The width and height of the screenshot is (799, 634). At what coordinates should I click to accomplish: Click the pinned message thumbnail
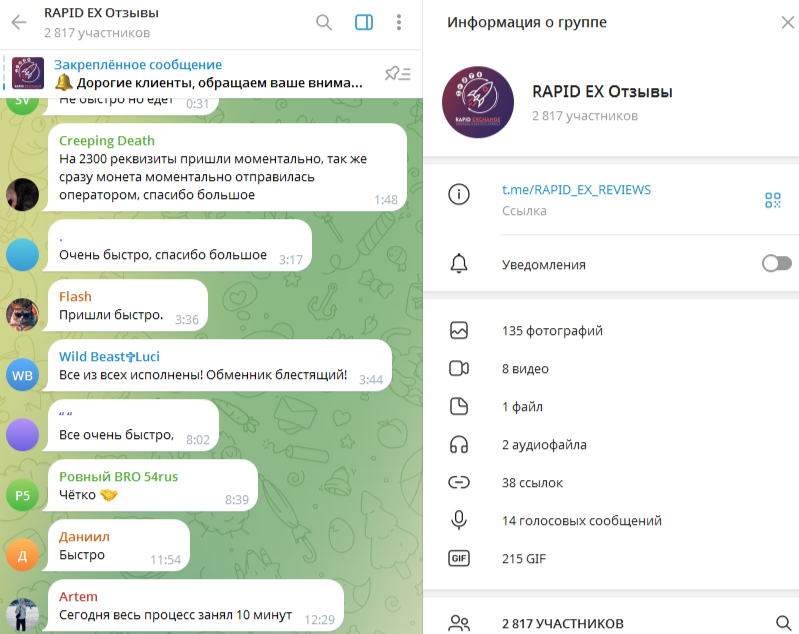[x=28, y=73]
